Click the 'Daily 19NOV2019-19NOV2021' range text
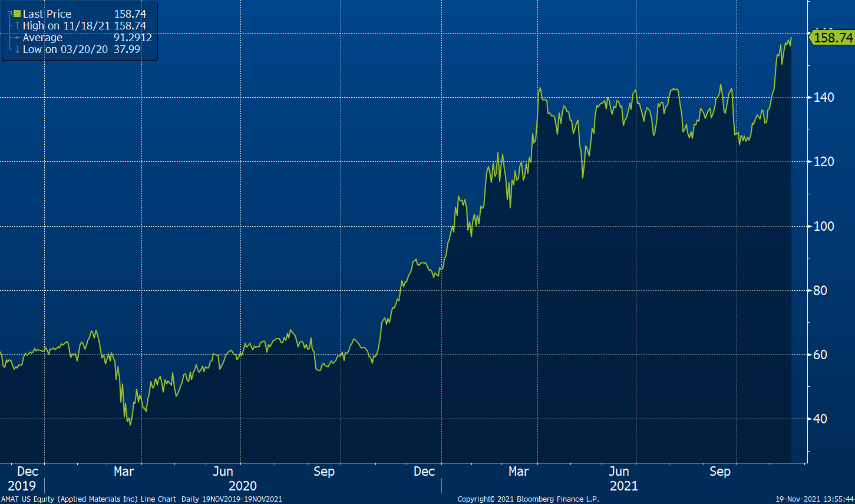The height and width of the screenshot is (504, 855). 232,499
